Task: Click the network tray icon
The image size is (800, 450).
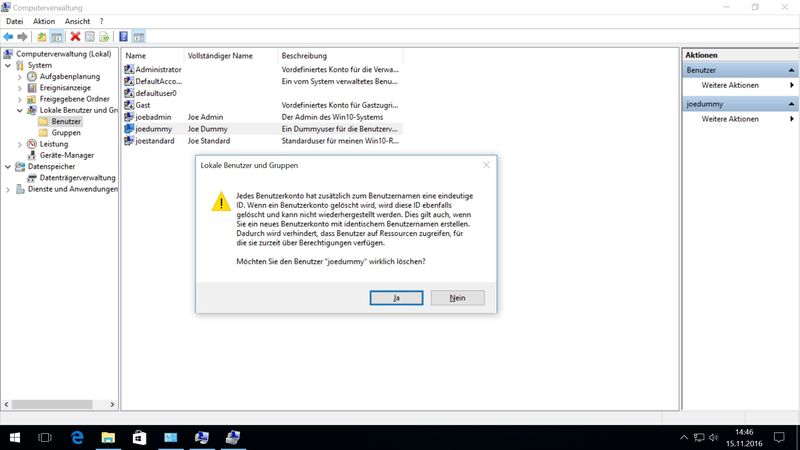Action: click(x=699, y=438)
